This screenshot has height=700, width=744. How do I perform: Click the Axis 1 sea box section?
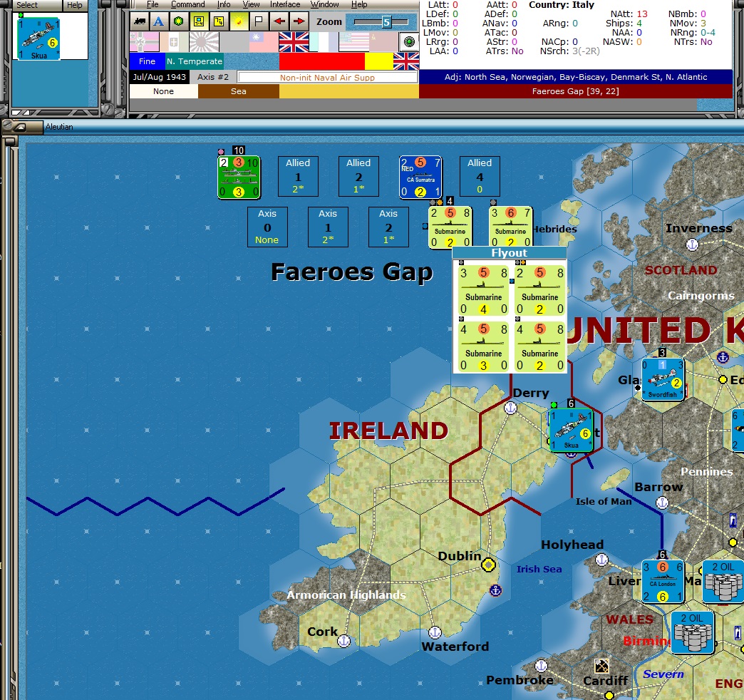328,227
